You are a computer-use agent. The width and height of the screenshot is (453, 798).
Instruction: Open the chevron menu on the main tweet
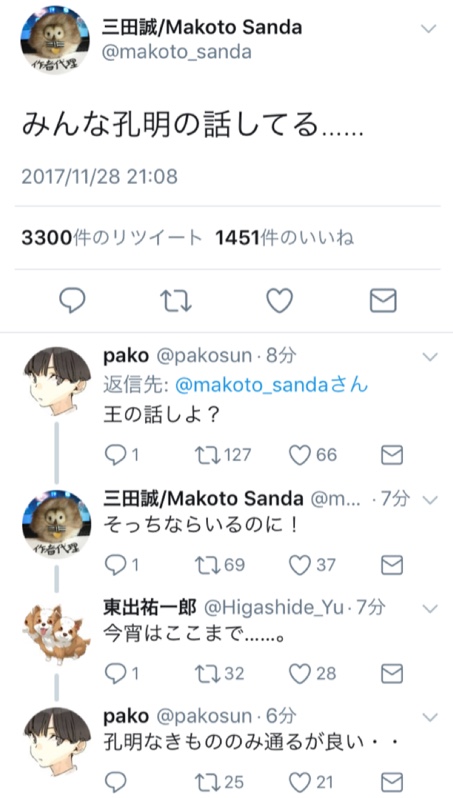click(x=429, y=29)
